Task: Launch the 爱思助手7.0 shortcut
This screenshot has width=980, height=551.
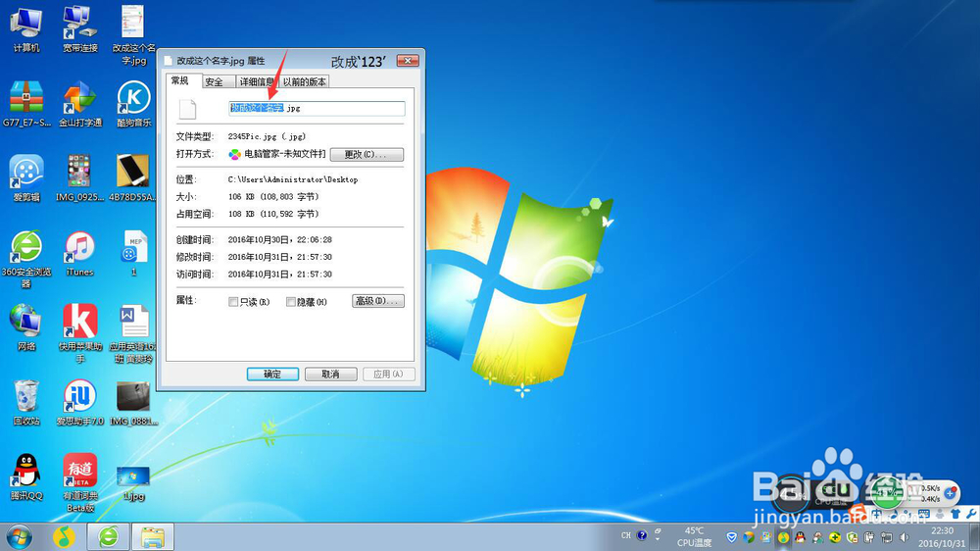Action: 80,402
